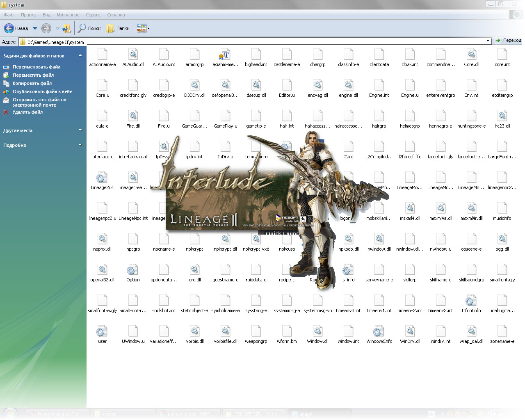
Task: Click the Up one folder icon
Action: [66, 28]
